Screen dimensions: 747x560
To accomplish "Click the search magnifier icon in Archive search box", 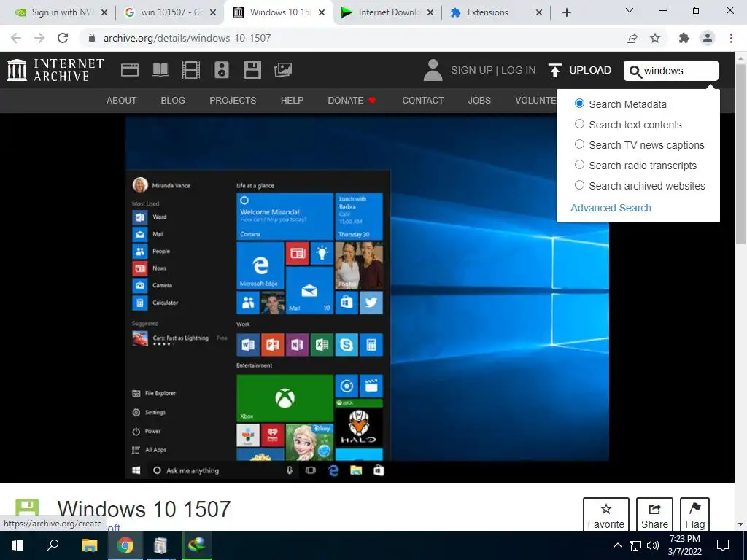I will tap(635, 71).
